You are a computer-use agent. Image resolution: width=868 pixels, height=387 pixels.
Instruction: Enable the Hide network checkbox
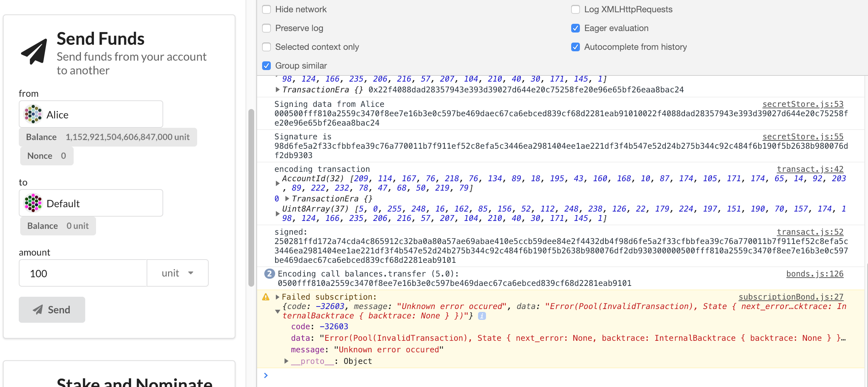pos(266,9)
